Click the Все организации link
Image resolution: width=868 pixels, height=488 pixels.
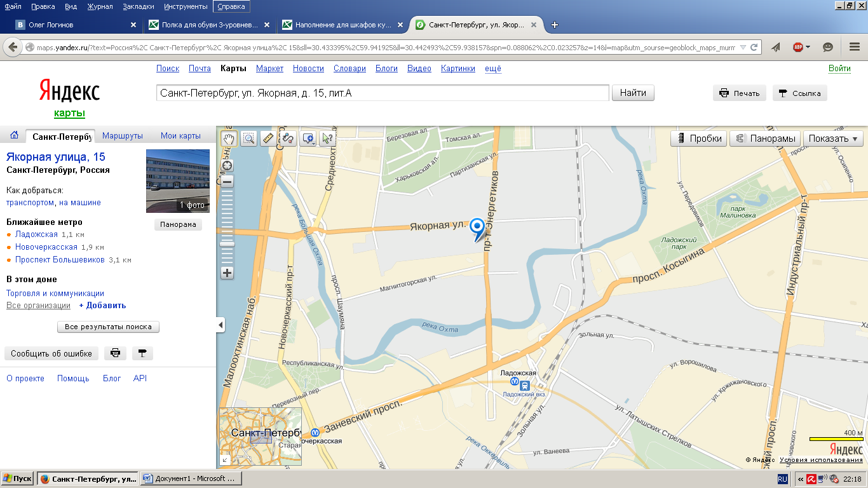point(38,306)
